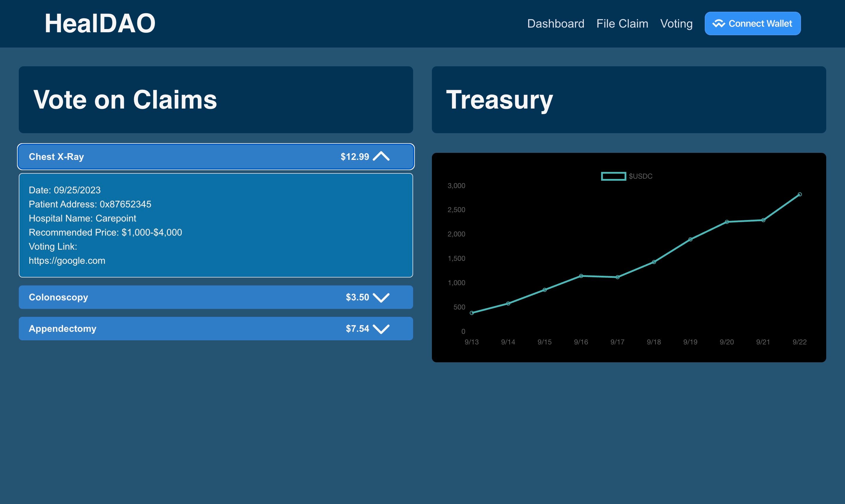Viewport: 845px width, 504px height.
Task: Click the Patient Address 0x87652345 line
Action: click(90, 204)
